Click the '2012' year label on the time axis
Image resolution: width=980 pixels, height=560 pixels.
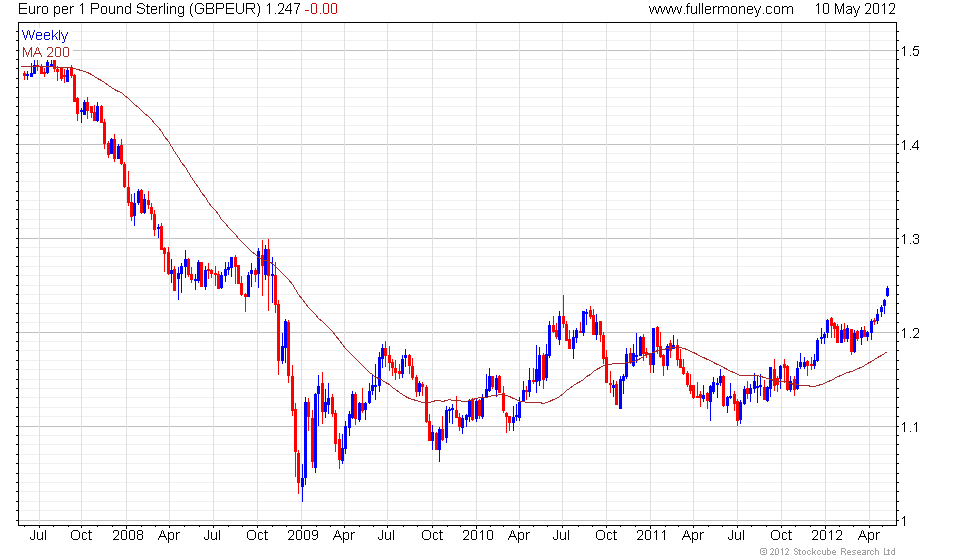click(x=826, y=536)
